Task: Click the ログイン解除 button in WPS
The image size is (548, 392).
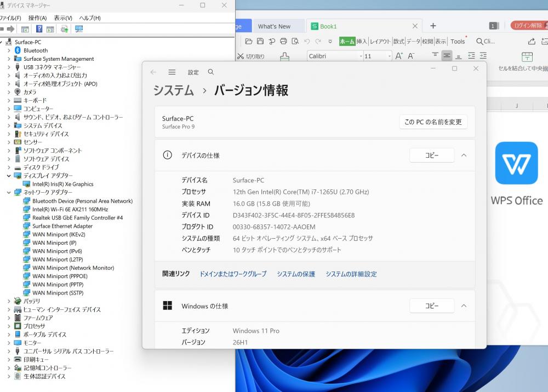Action: (x=528, y=26)
